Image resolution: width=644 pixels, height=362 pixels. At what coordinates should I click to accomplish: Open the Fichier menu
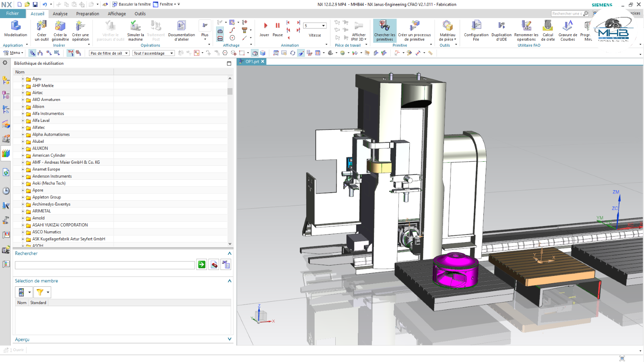12,14
